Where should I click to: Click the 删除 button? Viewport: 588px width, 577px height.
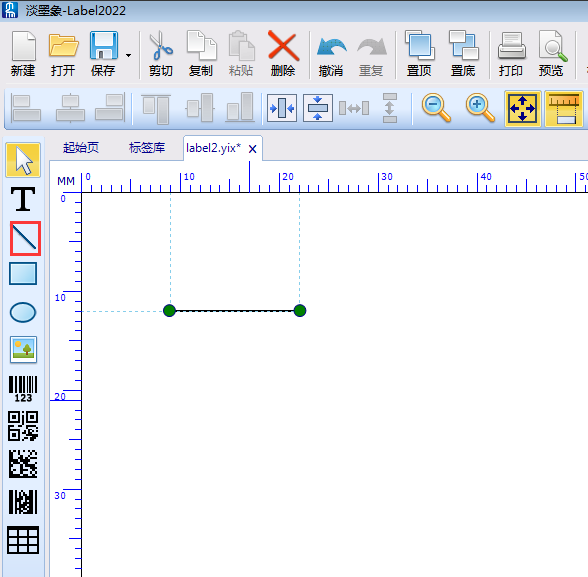283,54
